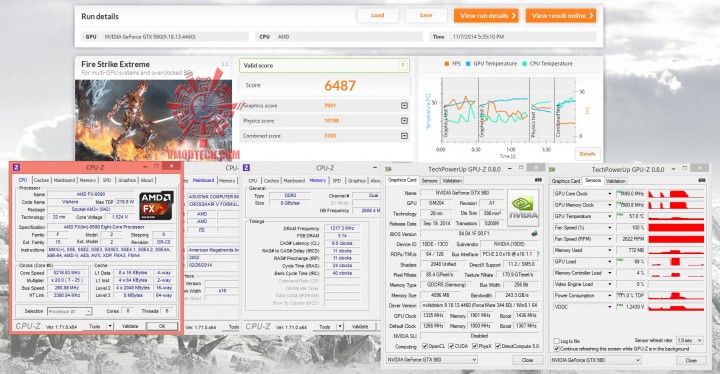
Task: Click Tools button in front CPU-Z
Action: [x=95, y=326]
